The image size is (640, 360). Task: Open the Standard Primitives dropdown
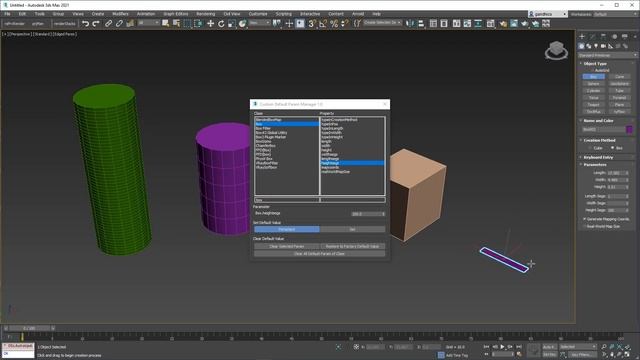click(x=607, y=55)
